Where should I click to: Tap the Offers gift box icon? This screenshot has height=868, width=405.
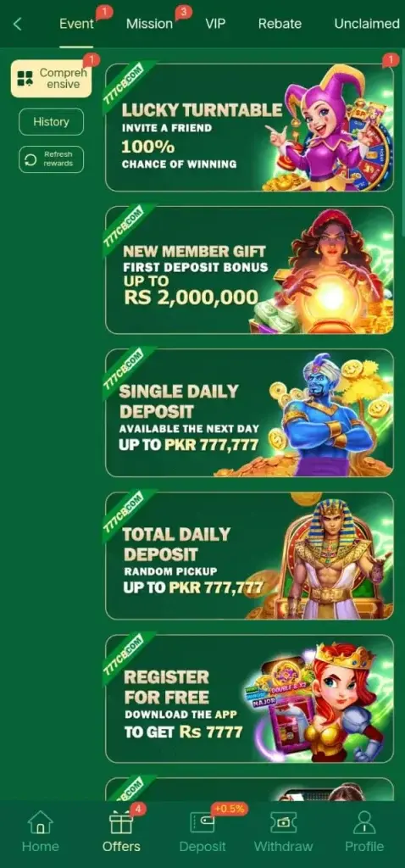[x=120, y=822]
